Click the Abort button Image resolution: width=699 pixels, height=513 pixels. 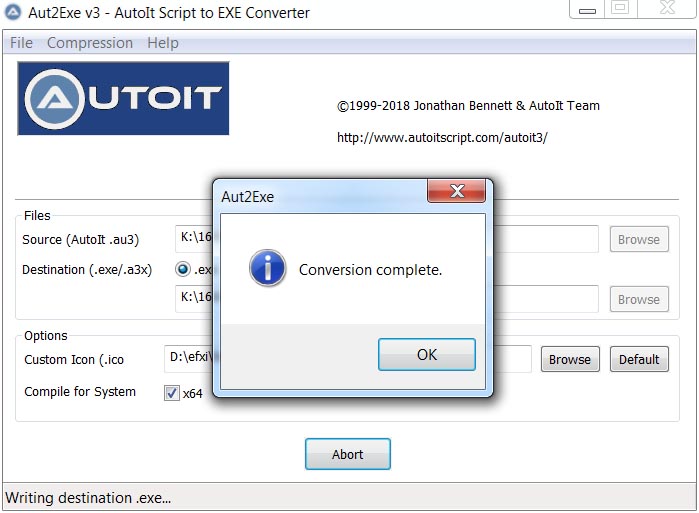point(348,454)
